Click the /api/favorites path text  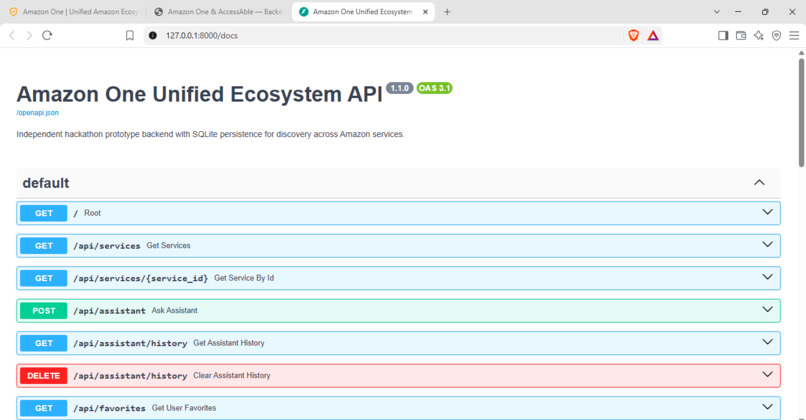click(109, 408)
